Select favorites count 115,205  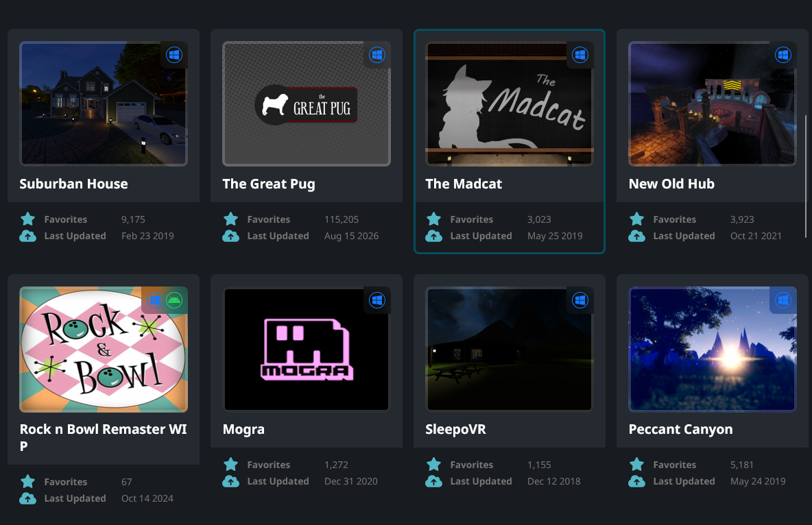coord(342,219)
